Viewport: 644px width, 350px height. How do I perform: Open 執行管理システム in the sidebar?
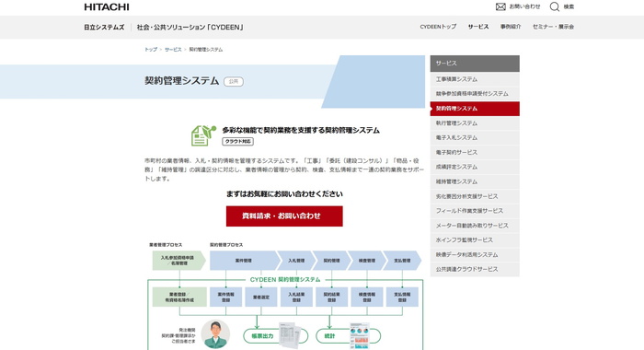coord(475,123)
